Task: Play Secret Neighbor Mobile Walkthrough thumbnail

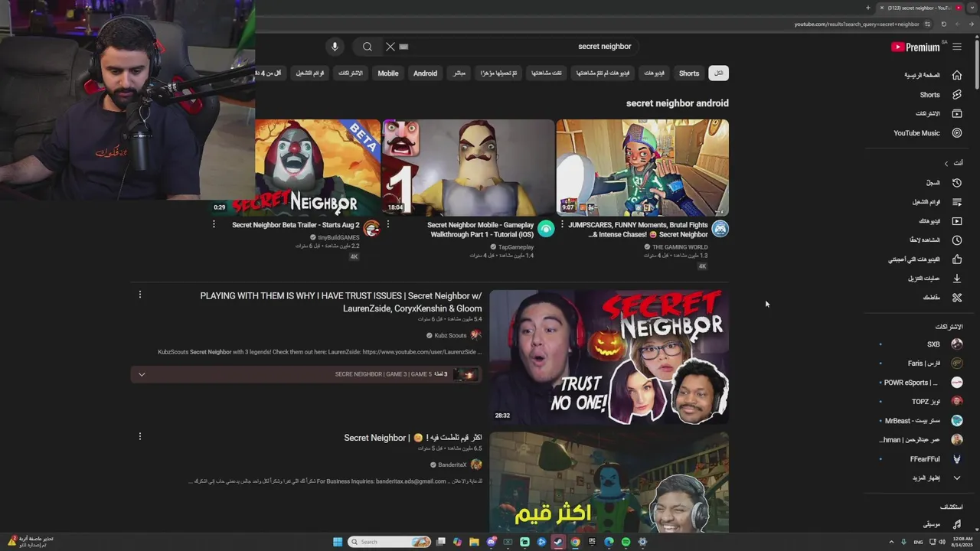Action: click(x=469, y=168)
